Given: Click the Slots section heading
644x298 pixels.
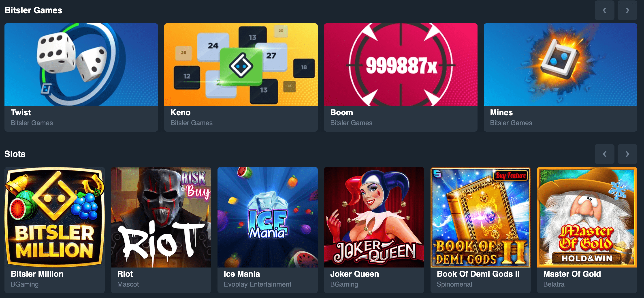Looking at the screenshot, I should point(15,154).
